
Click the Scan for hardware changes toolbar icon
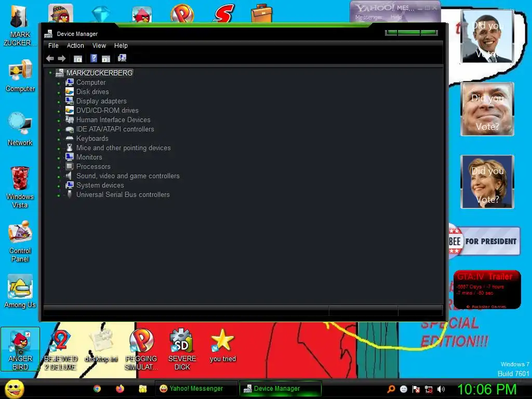point(122,58)
